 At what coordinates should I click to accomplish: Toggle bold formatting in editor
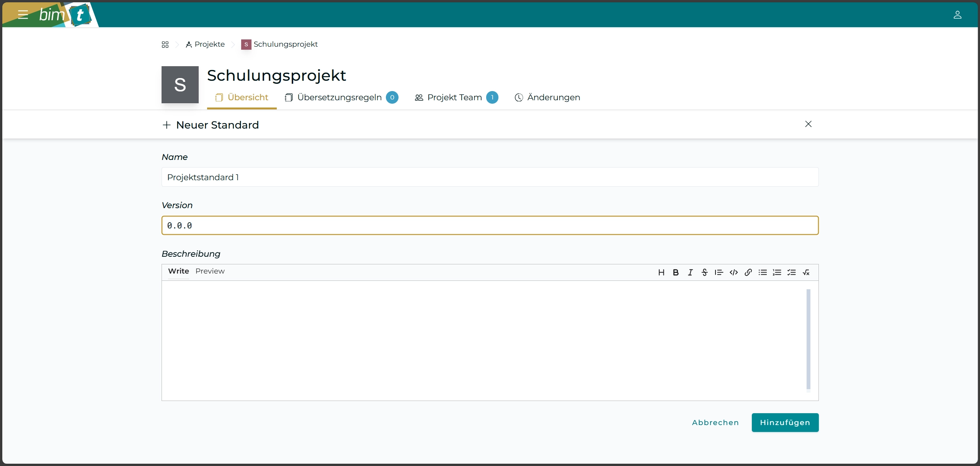click(676, 272)
